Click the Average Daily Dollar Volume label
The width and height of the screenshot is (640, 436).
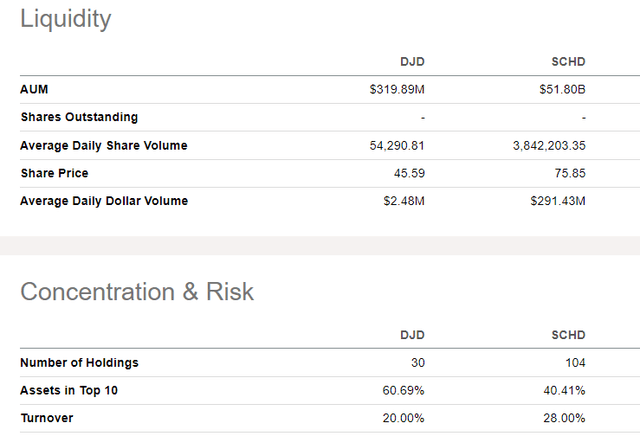pyautogui.click(x=104, y=201)
